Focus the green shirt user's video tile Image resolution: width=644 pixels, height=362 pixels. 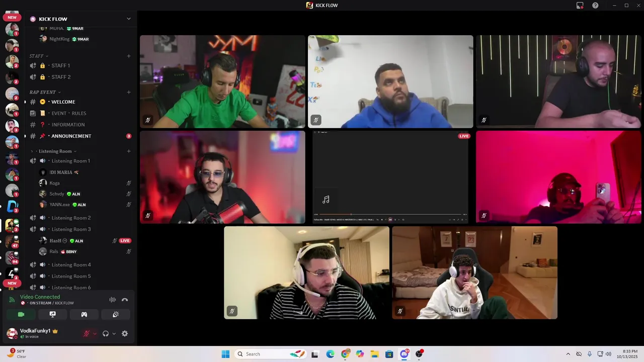(222, 81)
